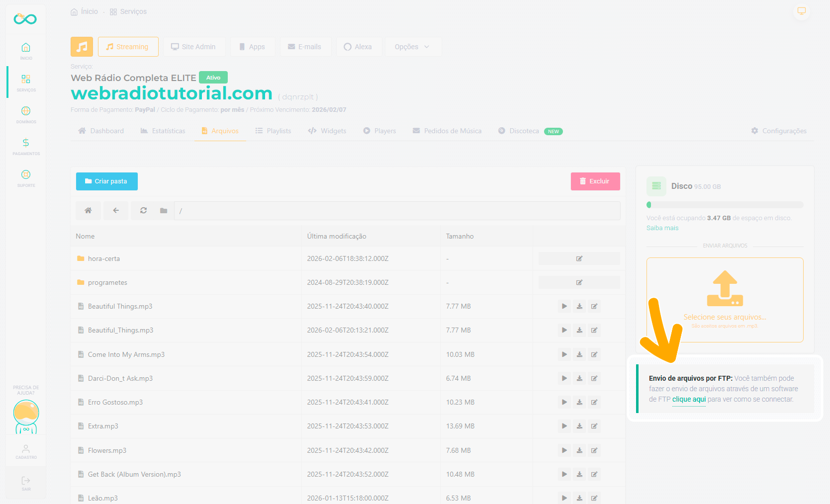The height and width of the screenshot is (504, 830).
Task: Download the Erro Gostoso.mp3 file
Action: click(x=579, y=402)
